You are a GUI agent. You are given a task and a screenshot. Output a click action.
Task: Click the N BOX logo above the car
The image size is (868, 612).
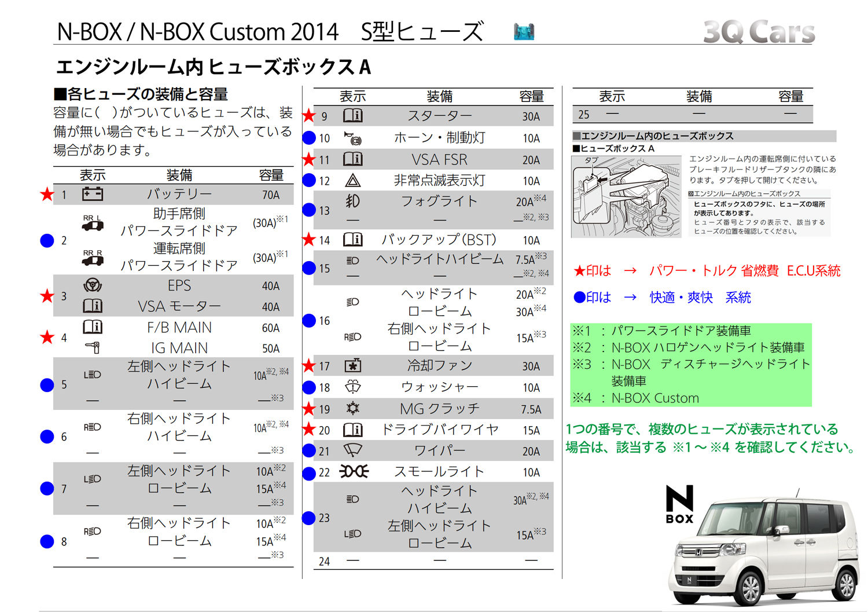click(x=679, y=504)
